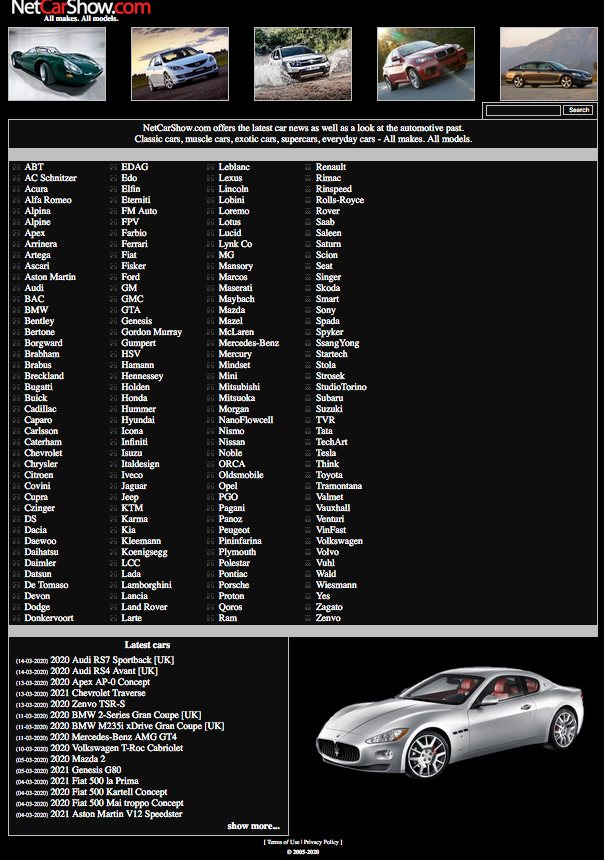Open the Lamborghini make link
The image size is (604, 860).
pyautogui.click(x=146, y=585)
